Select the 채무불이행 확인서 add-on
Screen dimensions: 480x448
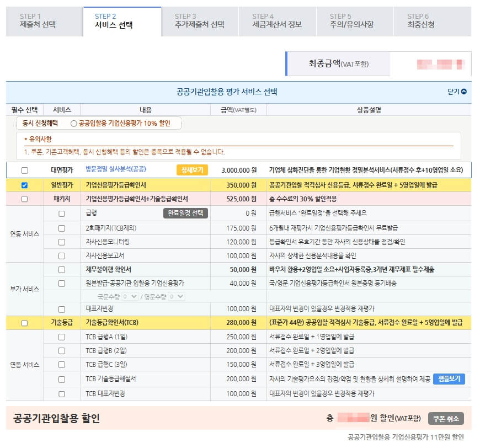pos(61,270)
